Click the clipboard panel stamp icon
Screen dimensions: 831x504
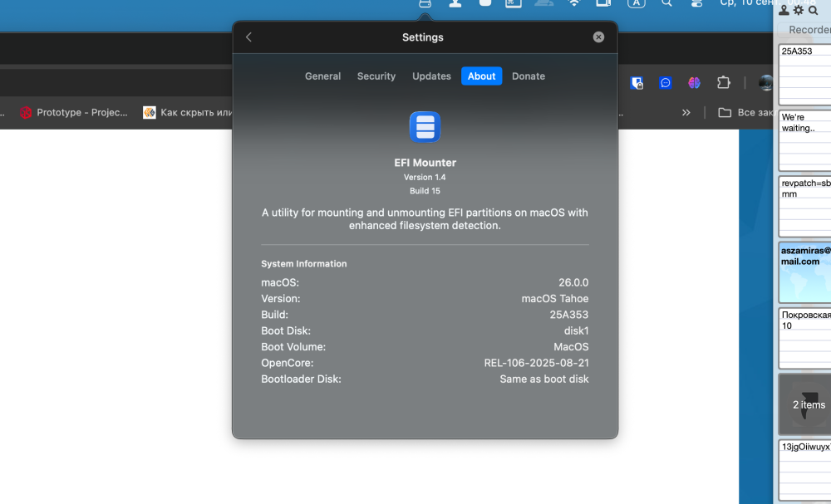click(784, 10)
